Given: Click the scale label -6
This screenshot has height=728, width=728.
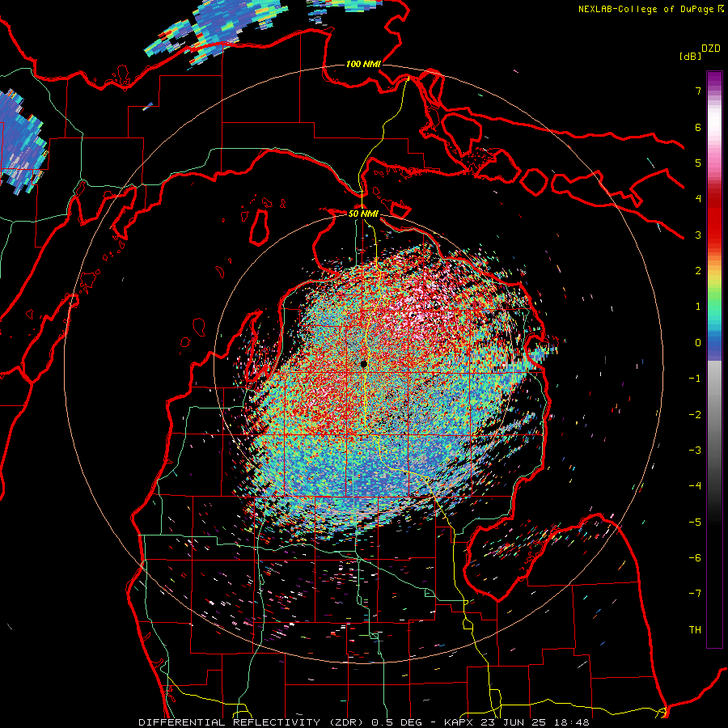Looking at the screenshot, I should pos(695,558).
